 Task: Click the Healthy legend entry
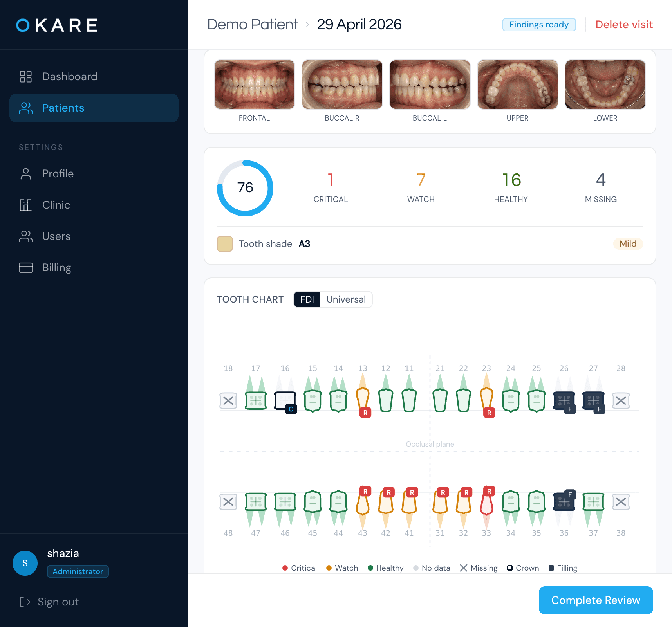tap(386, 568)
